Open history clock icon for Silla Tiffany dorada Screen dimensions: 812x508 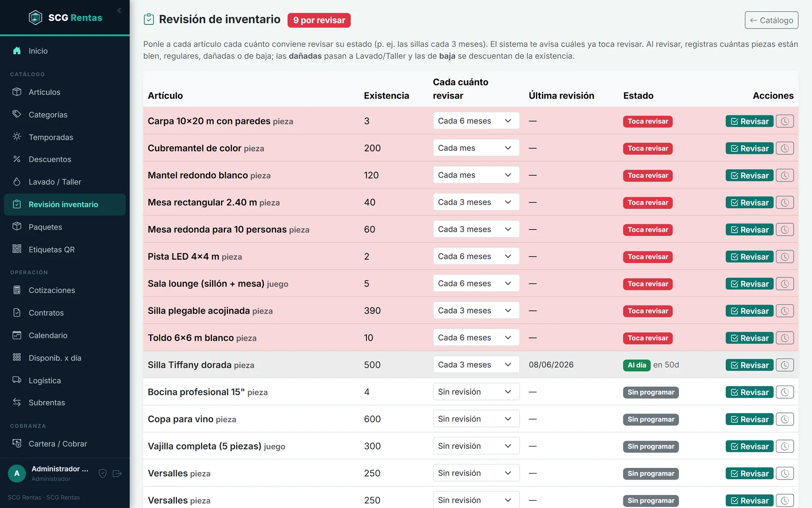coord(785,365)
